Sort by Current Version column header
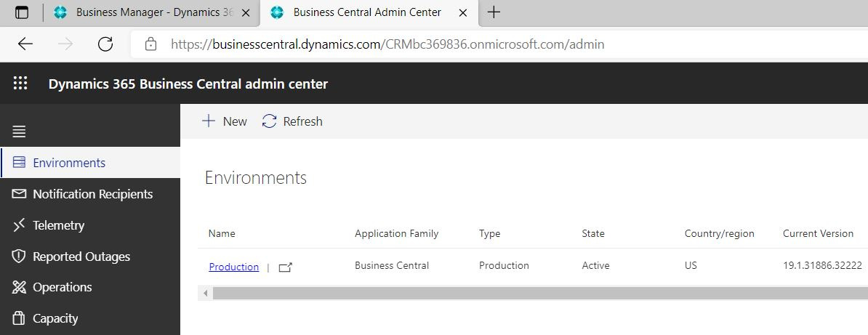Viewport: 868px width, 335px height. pos(818,234)
